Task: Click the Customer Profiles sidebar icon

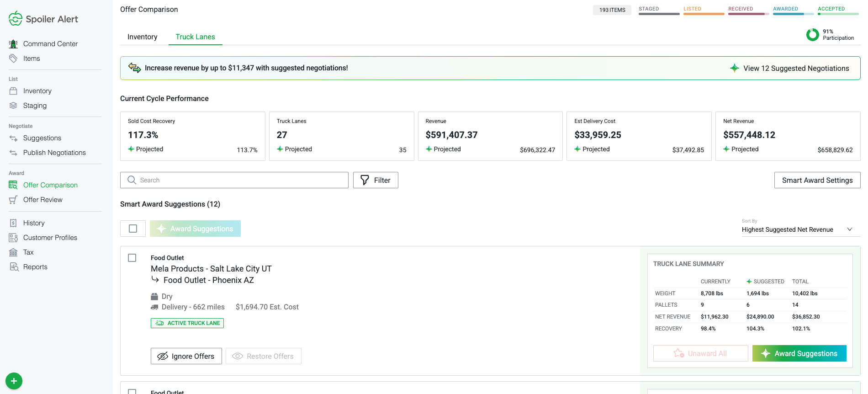Action: [13, 238]
